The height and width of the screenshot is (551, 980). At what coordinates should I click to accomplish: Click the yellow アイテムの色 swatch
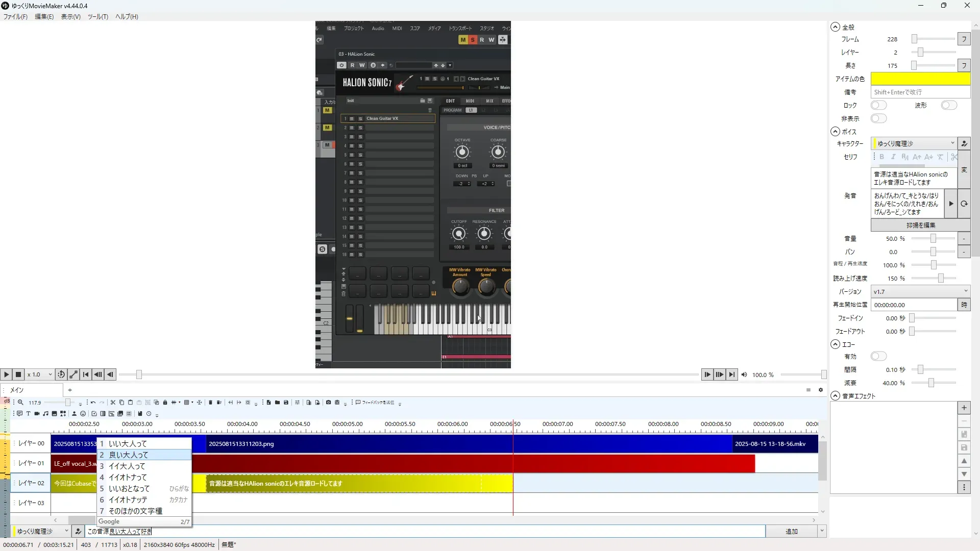coord(920,79)
